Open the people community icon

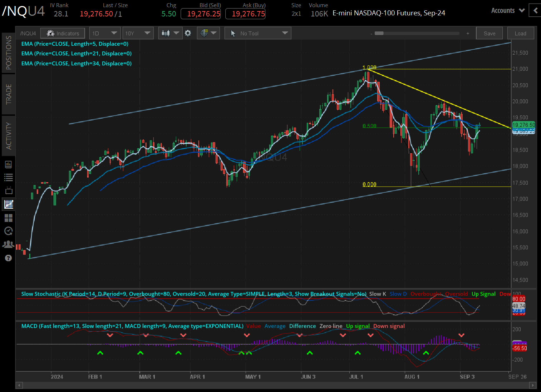(8, 244)
